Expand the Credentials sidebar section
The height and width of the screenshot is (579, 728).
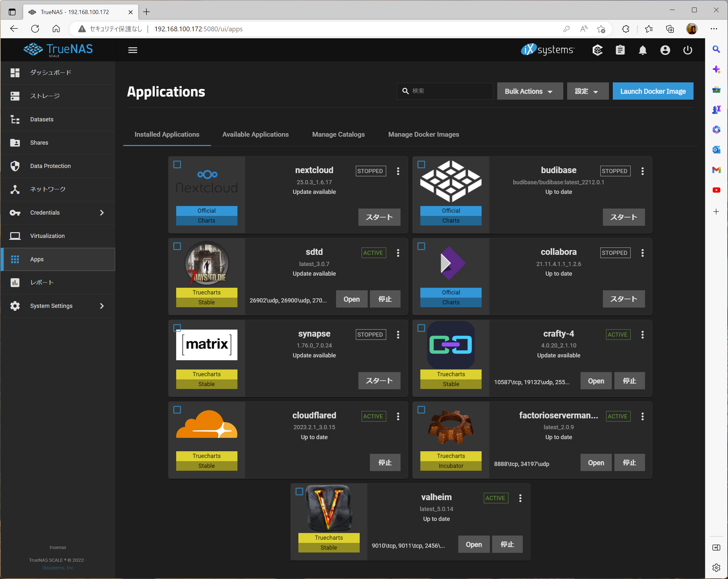[45, 212]
